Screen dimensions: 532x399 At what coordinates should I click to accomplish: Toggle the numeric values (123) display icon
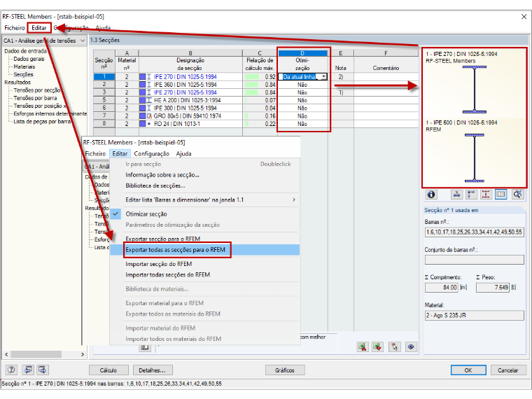tap(500, 195)
